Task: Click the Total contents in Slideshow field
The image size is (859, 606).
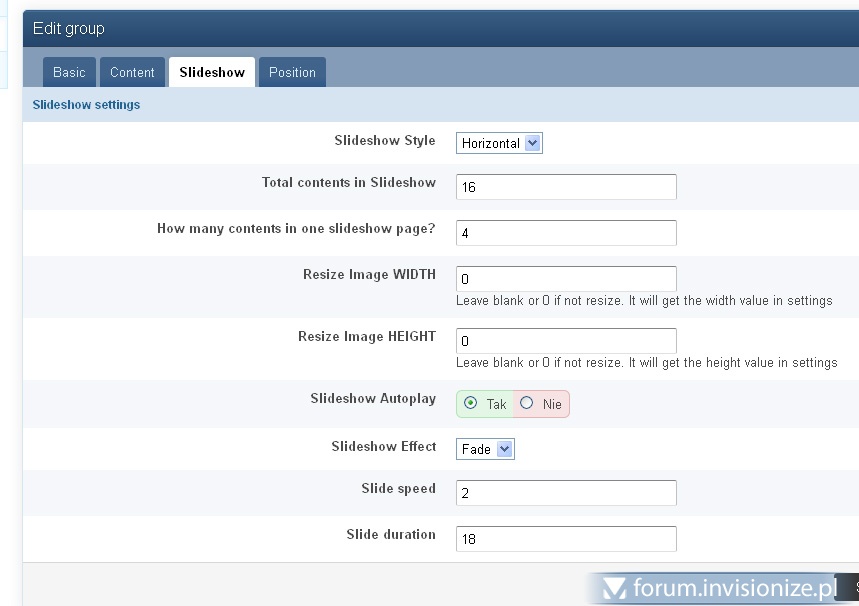Action: (566, 187)
